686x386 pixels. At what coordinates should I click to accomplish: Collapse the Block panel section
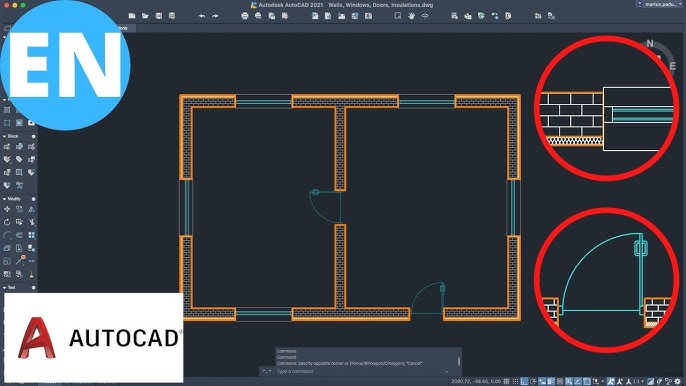coord(4,137)
